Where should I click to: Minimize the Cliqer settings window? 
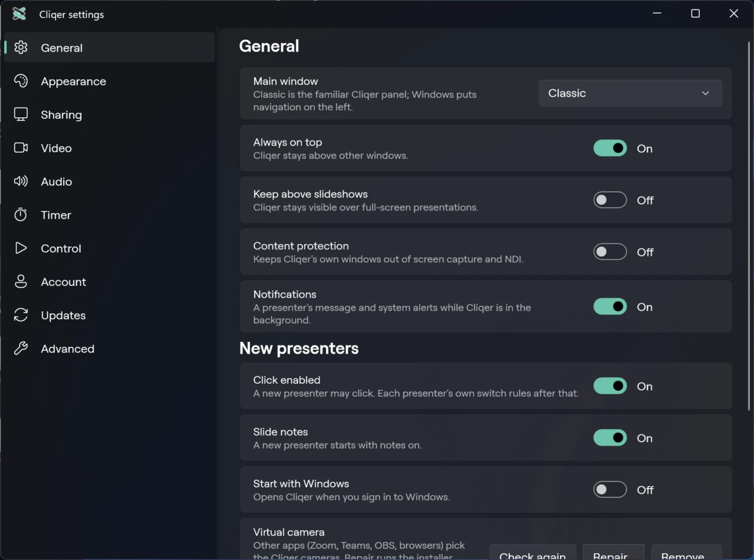tap(657, 14)
